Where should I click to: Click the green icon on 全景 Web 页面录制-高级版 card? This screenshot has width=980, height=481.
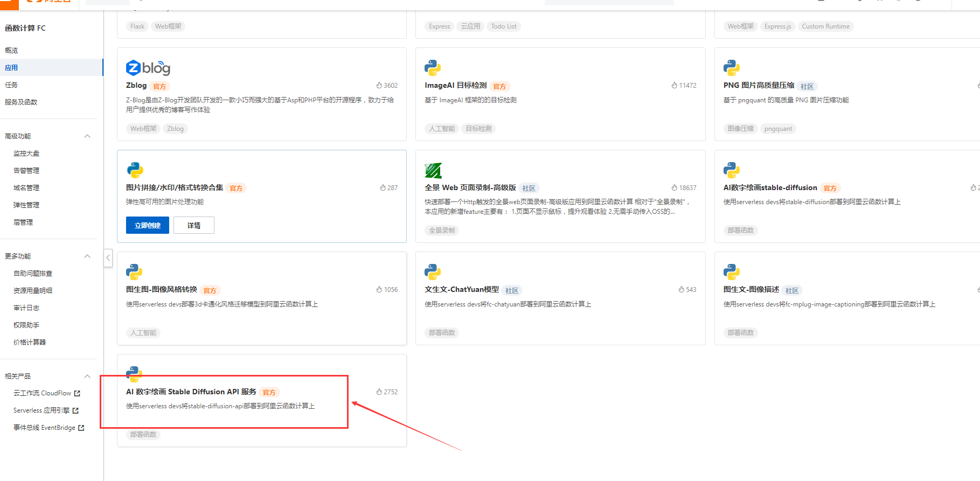[433, 170]
